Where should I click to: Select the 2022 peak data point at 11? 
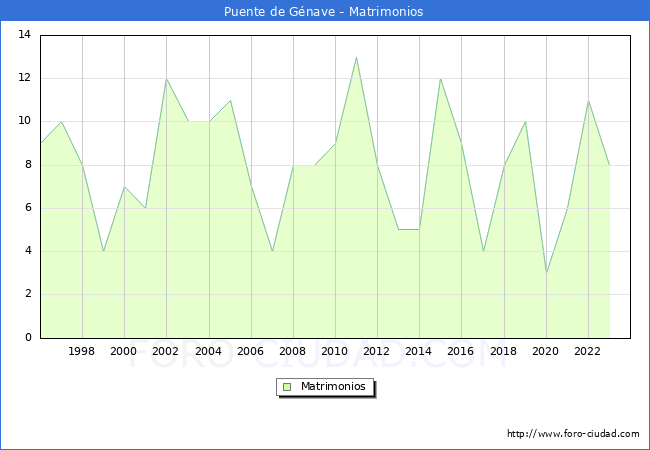point(588,101)
